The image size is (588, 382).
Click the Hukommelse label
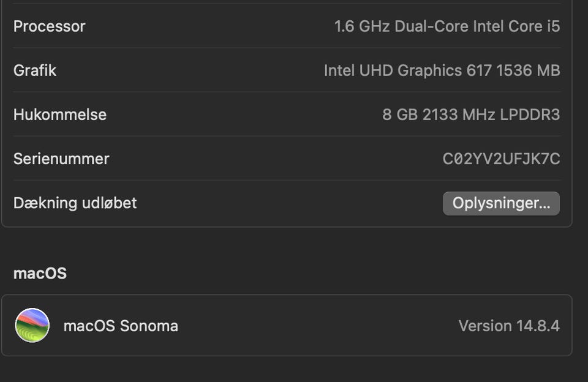(x=60, y=114)
